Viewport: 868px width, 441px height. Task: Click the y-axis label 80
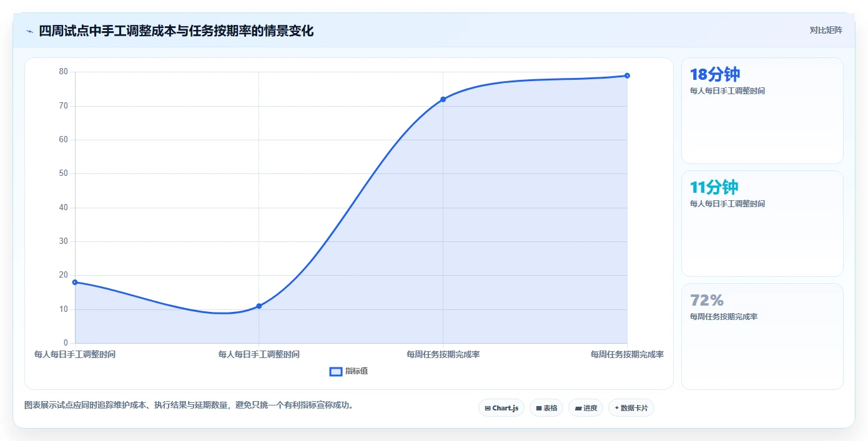[64, 72]
